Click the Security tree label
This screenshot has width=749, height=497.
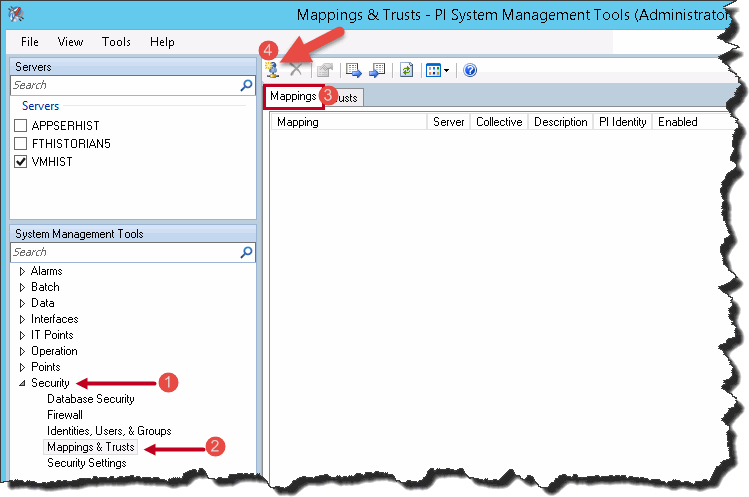point(50,383)
